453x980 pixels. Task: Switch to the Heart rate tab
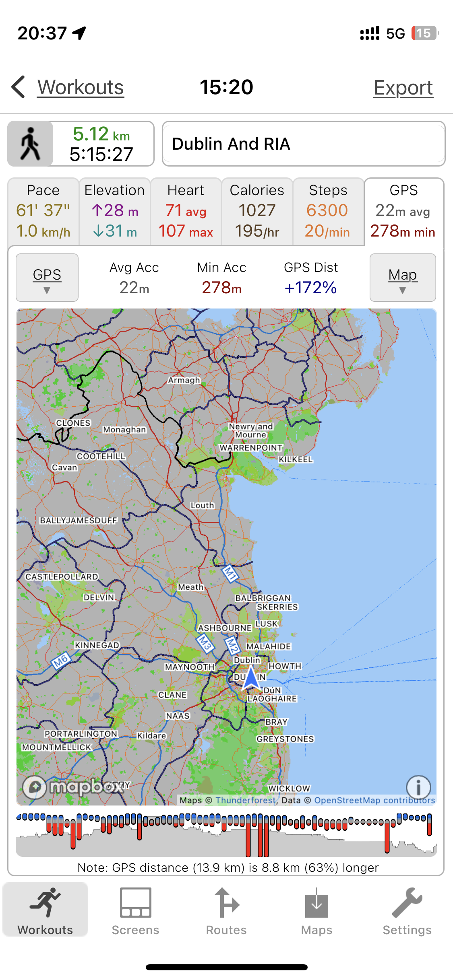click(186, 211)
